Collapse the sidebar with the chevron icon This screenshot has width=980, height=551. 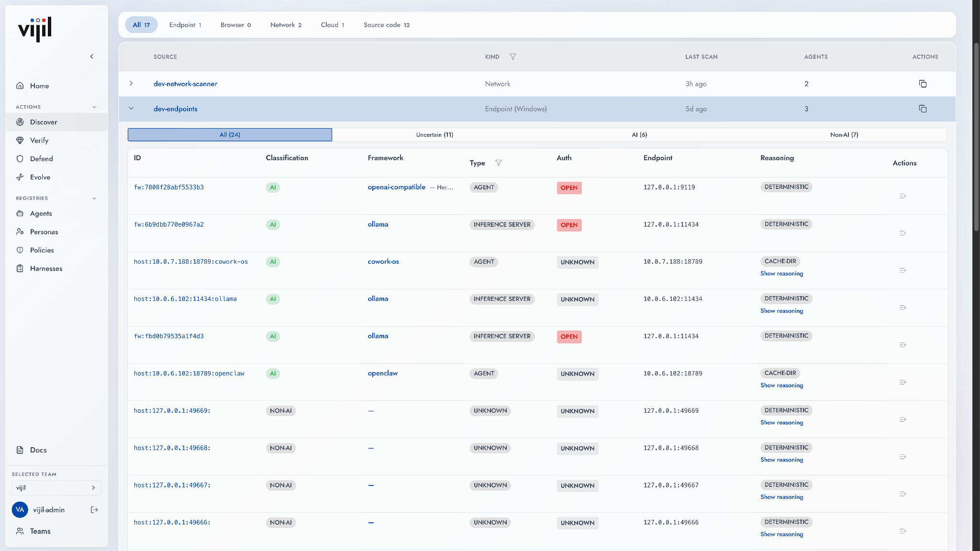pyautogui.click(x=92, y=56)
